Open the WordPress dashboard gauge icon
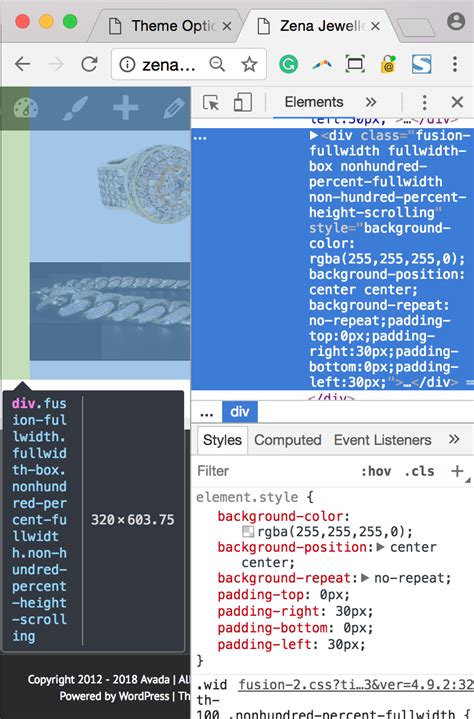Viewport: 474px width, 719px height. [26, 109]
